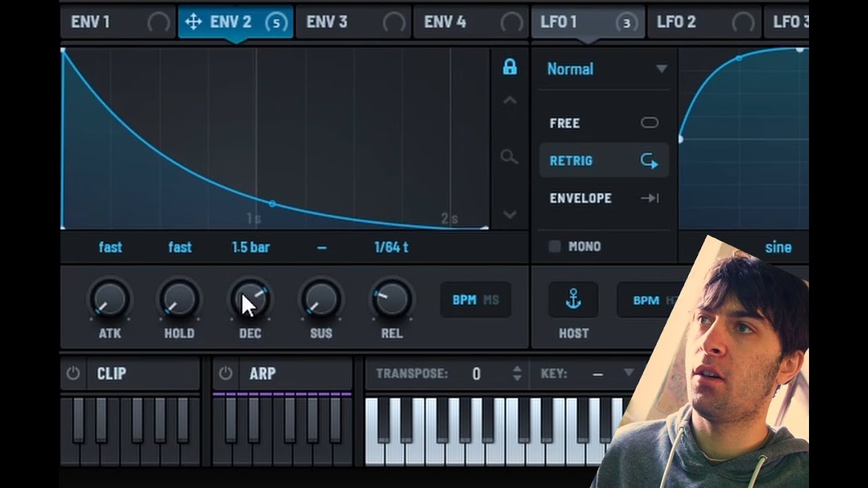
Task: Click the envelope start point handle
Action: click(63, 50)
